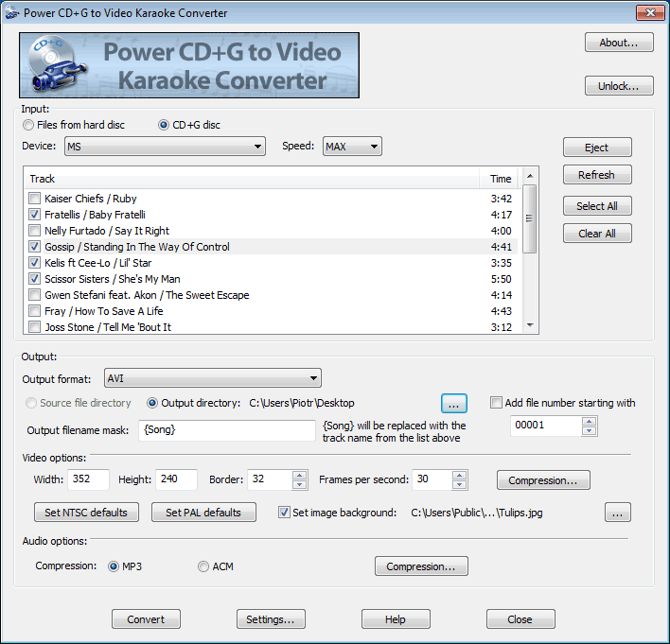Click Clear All tracks button
Screen dimensions: 670x644
pos(597,234)
